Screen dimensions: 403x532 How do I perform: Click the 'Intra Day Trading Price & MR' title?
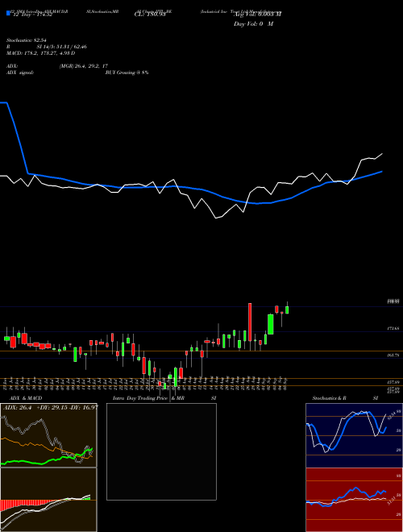pos(149,398)
